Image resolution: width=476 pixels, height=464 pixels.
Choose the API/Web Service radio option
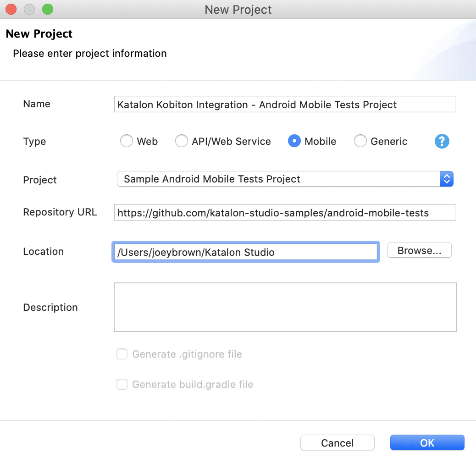(182, 141)
